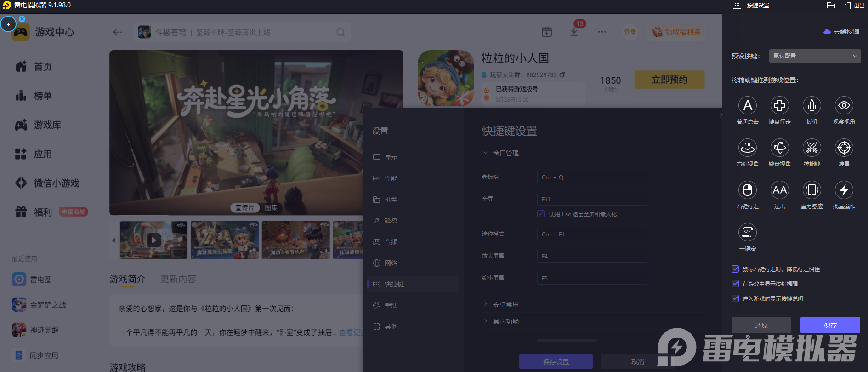This screenshot has height=372, width=868.
Task: Click the 老板键 Ctrl + Q shortcut field
Action: click(592, 177)
